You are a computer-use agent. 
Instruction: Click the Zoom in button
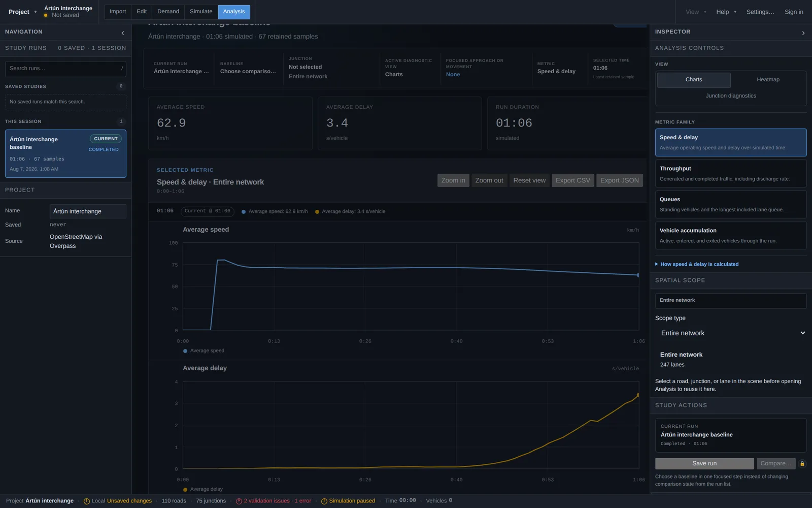click(x=453, y=180)
